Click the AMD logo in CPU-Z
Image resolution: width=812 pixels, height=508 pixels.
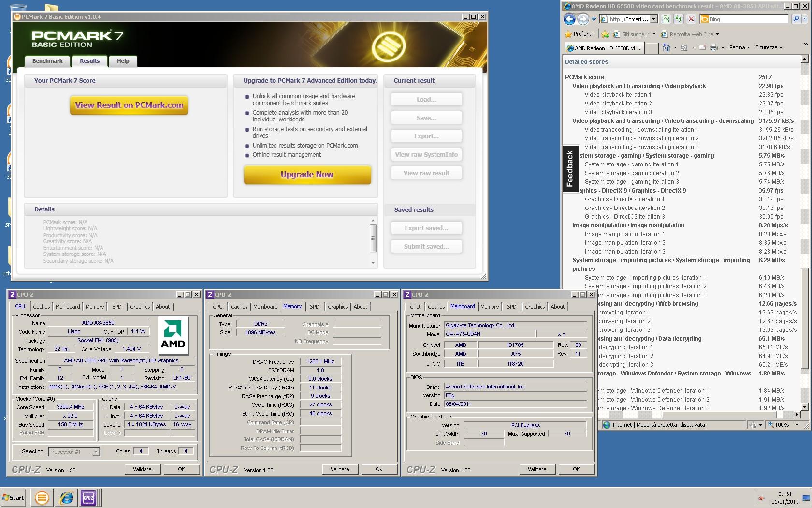coord(173,336)
